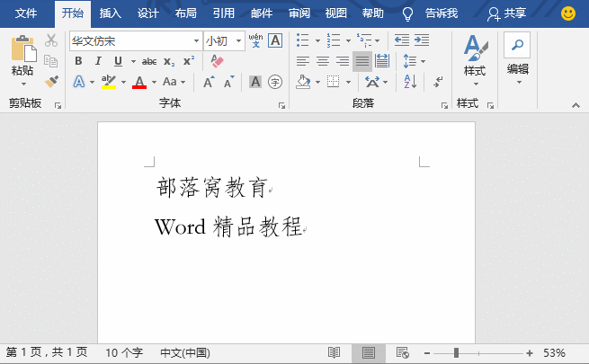Viewport: 589px width, 364px height.
Task: Justify the paragraph text
Action: click(362, 61)
